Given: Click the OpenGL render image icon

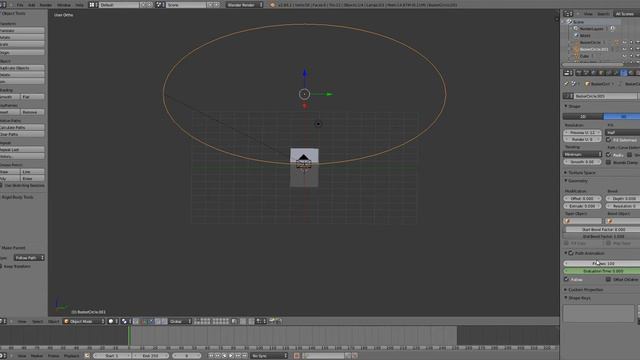Looking at the screenshot, I should pos(272,321).
